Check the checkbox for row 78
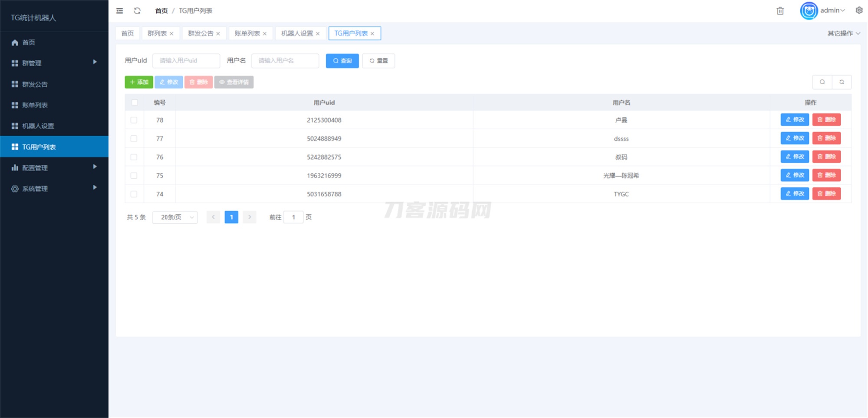 point(134,120)
